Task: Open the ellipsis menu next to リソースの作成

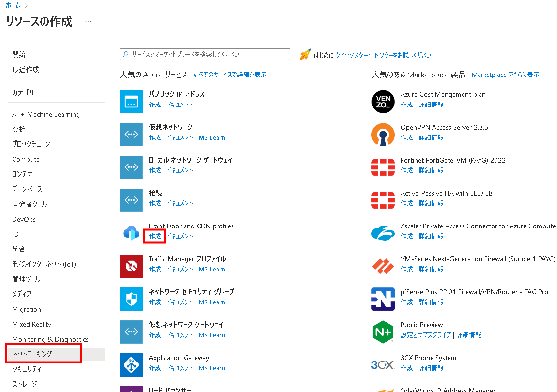Action: click(x=88, y=22)
